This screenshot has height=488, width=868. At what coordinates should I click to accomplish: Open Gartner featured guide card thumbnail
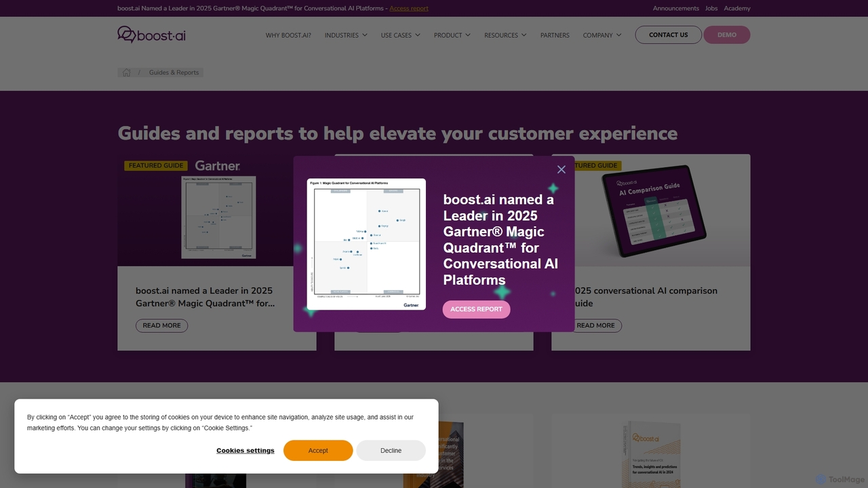click(217, 210)
